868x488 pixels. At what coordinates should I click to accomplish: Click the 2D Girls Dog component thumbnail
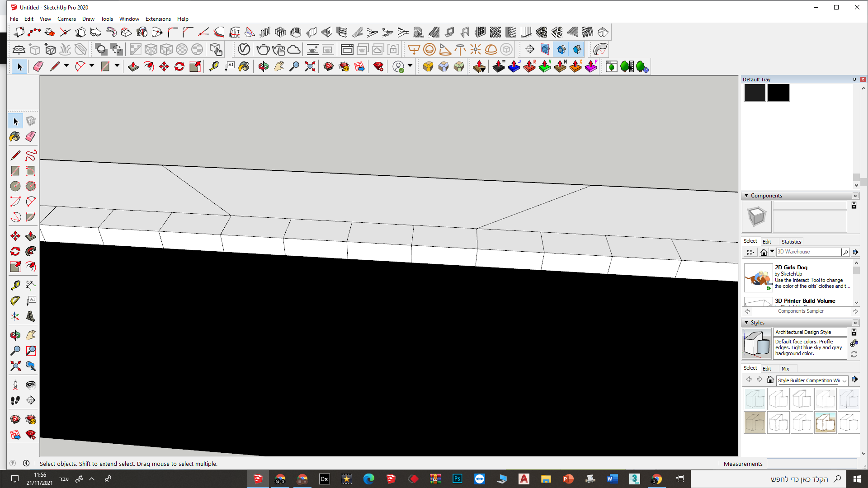click(758, 278)
